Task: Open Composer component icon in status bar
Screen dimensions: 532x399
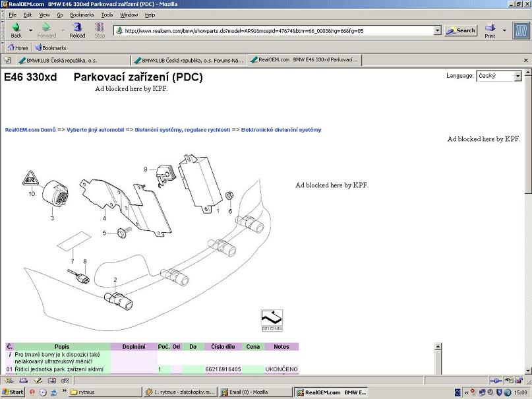Action: point(38,381)
